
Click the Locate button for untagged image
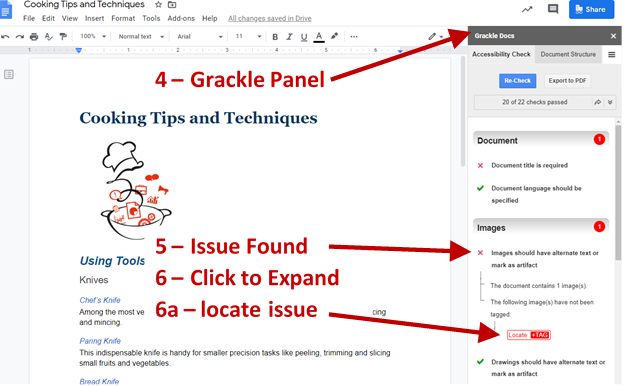(x=517, y=335)
